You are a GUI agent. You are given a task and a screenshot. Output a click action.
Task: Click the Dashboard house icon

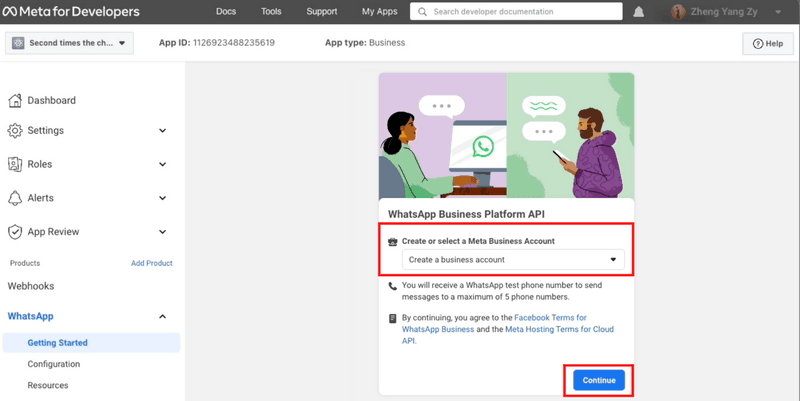pyautogui.click(x=15, y=101)
